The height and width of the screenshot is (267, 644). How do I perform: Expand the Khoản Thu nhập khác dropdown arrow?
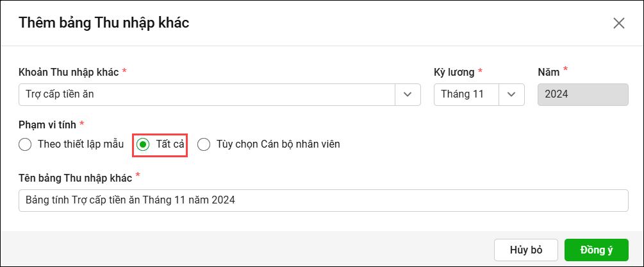click(x=408, y=94)
